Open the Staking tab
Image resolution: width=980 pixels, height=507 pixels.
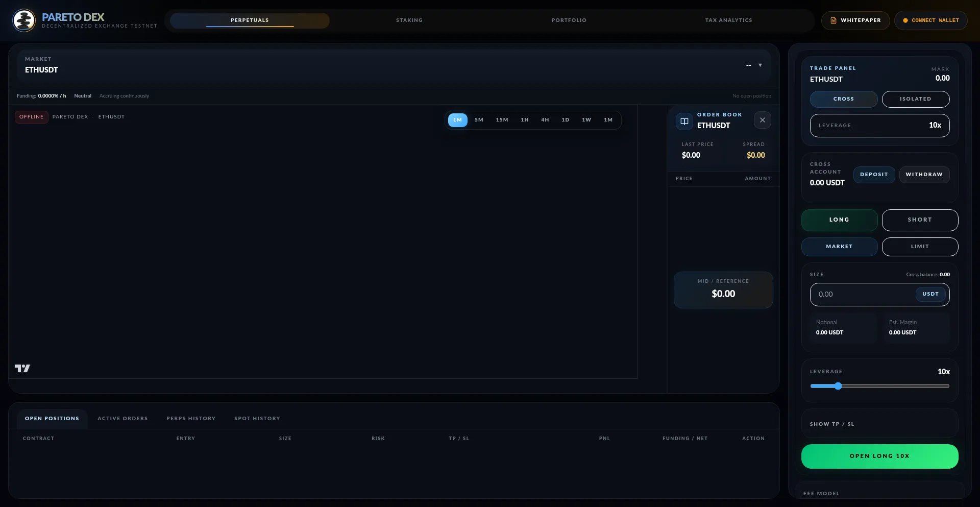[x=409, y=20]
